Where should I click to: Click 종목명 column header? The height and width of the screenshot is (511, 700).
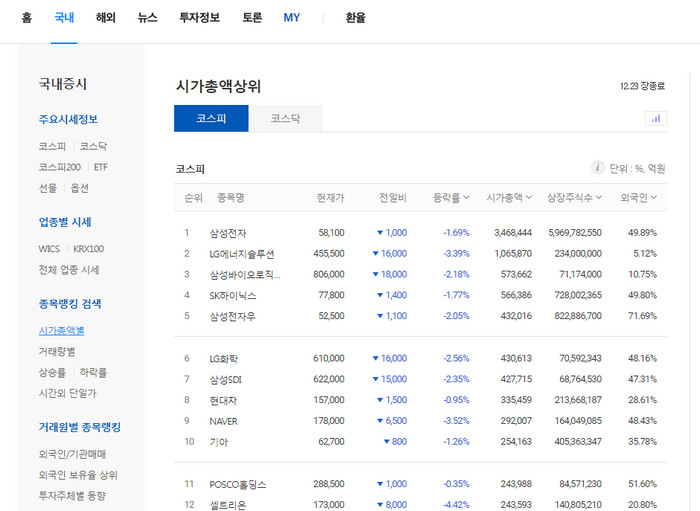[x=231, y=197]
